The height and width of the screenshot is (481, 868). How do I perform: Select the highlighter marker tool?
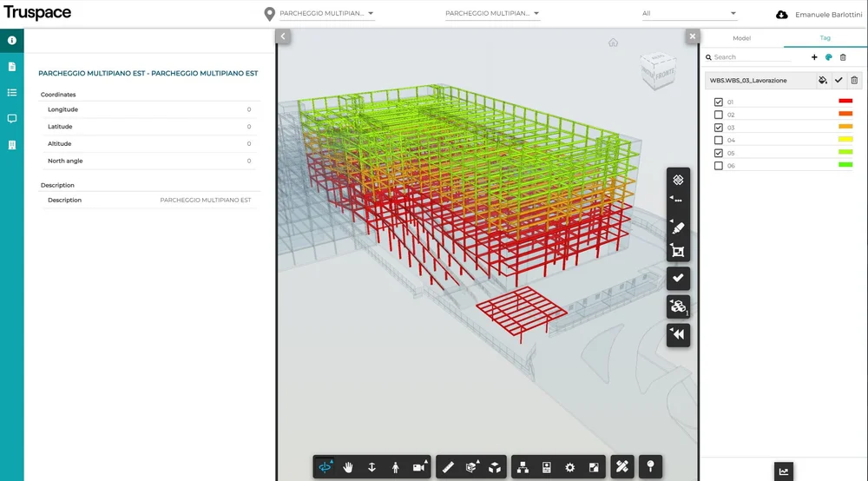678,227
